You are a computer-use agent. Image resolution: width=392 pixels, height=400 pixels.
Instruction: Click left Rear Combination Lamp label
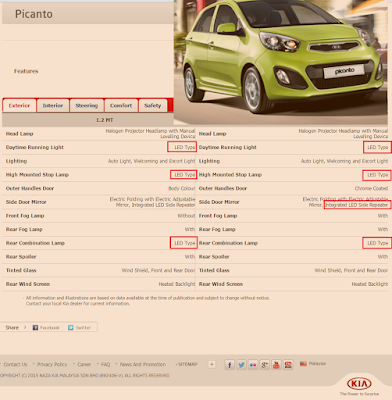[x=35, y=243]
